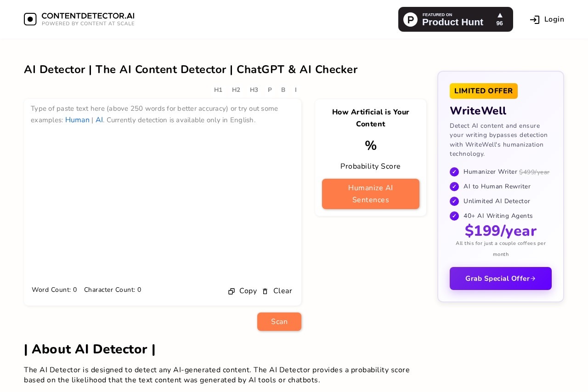
Task: Click the upvote arrow on Product Hunt badge
Action: [500, 15]
